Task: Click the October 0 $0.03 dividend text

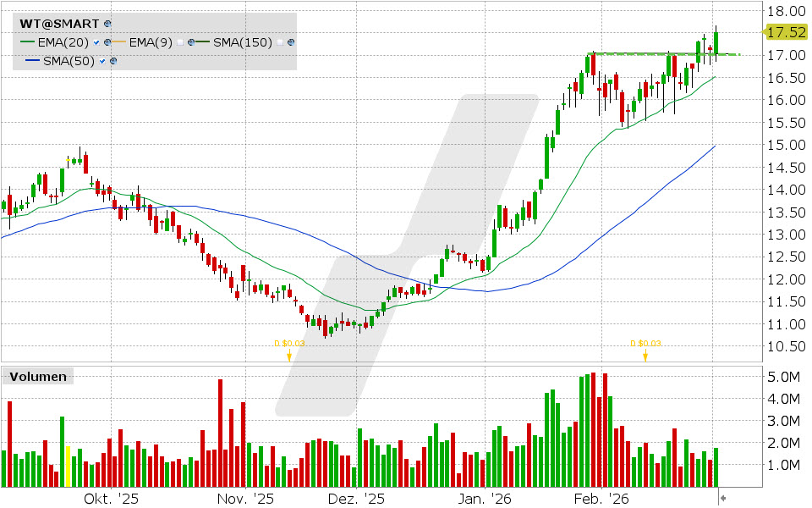Action: click(x=288, y=345)
